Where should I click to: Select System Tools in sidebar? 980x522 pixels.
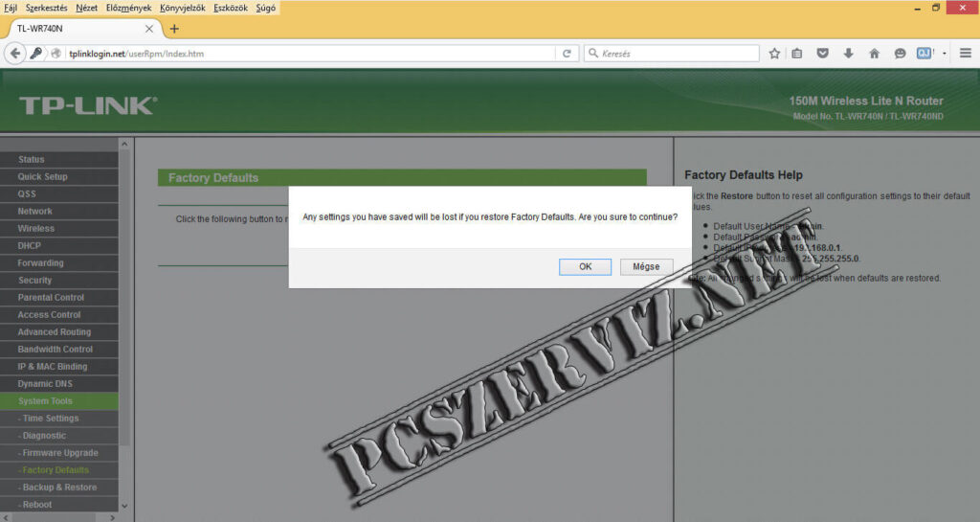pos(58,401)
